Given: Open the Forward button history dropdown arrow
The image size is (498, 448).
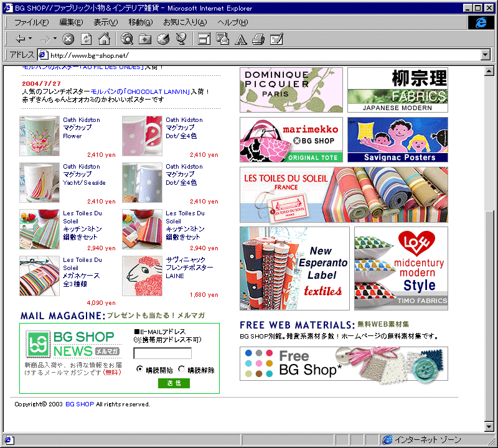Looking at the screenshot, I should pyautogui.click(x=55, y=39).
